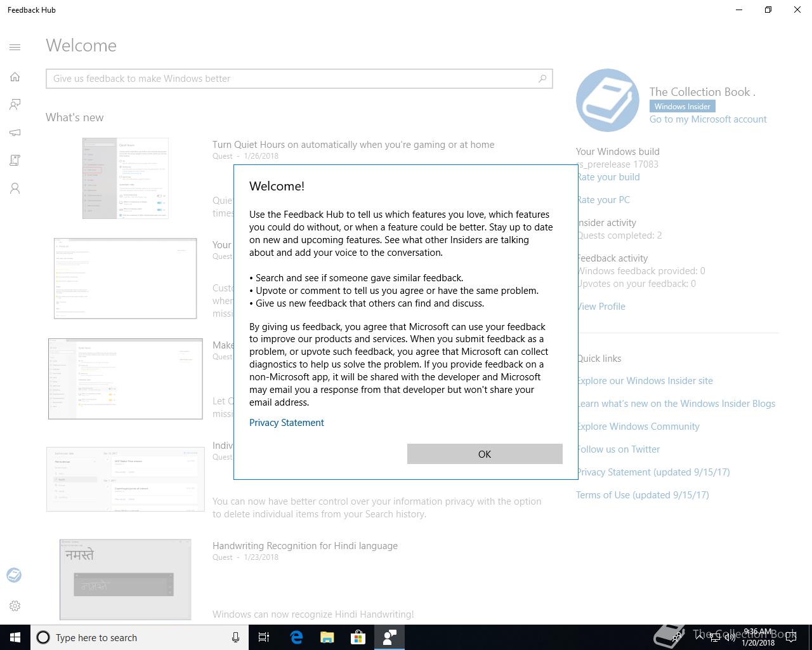Open Rate your build link
Image resolution: width=812 pixels, height=650 pixels.
(608, 177)
